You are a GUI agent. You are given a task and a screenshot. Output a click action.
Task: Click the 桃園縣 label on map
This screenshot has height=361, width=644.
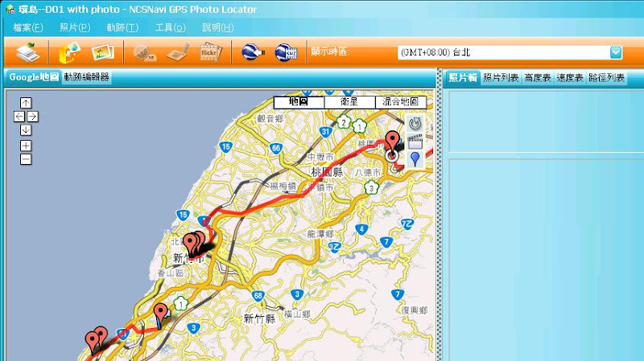(327, 172)
